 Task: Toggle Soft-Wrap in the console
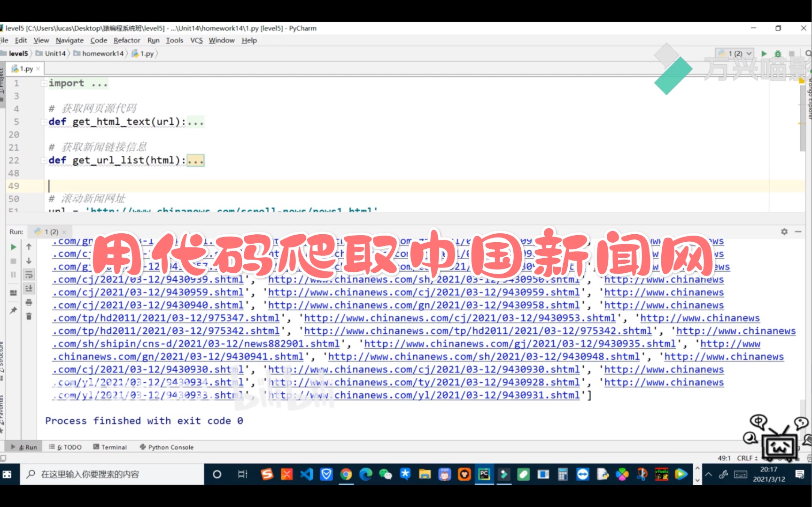click(x=29, y=275)
